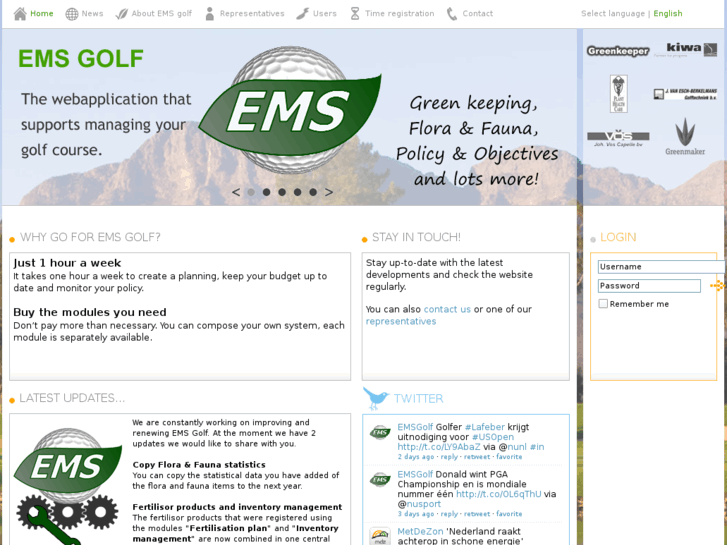Click the EMS avatar on Lafeber tweet
The image size is (727, 545).
[380, 432]
